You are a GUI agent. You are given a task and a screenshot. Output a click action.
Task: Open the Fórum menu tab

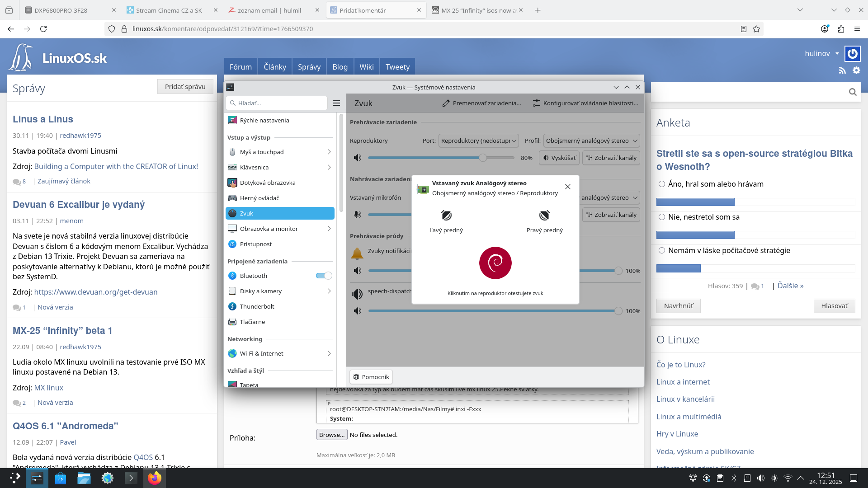click(241, 67)
